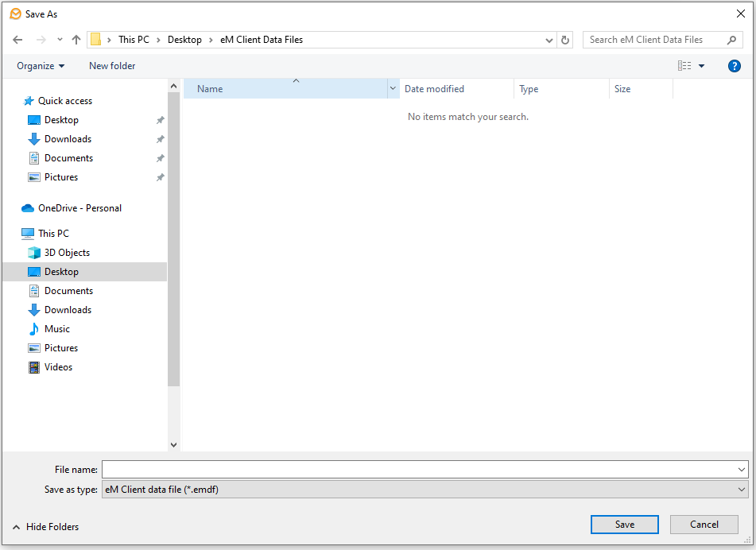
Task: Click the pin icon beside Quick access Desktop
Action: (160, 120)
